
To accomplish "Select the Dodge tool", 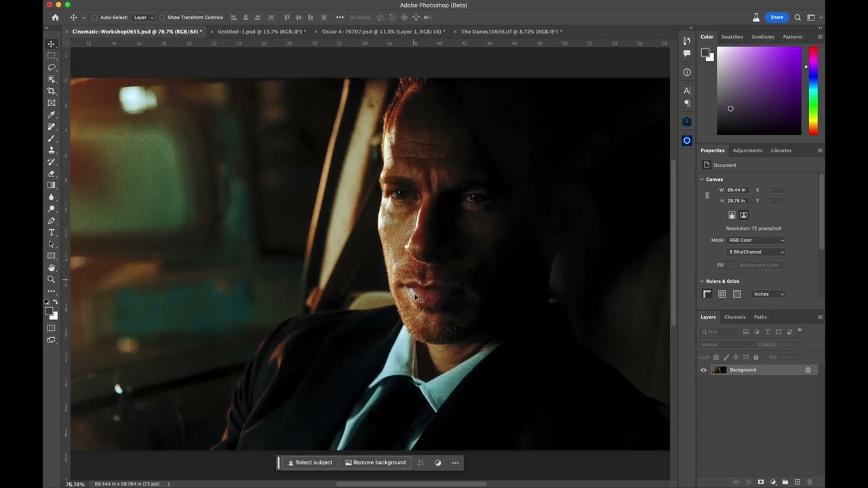I will point(51,209).
